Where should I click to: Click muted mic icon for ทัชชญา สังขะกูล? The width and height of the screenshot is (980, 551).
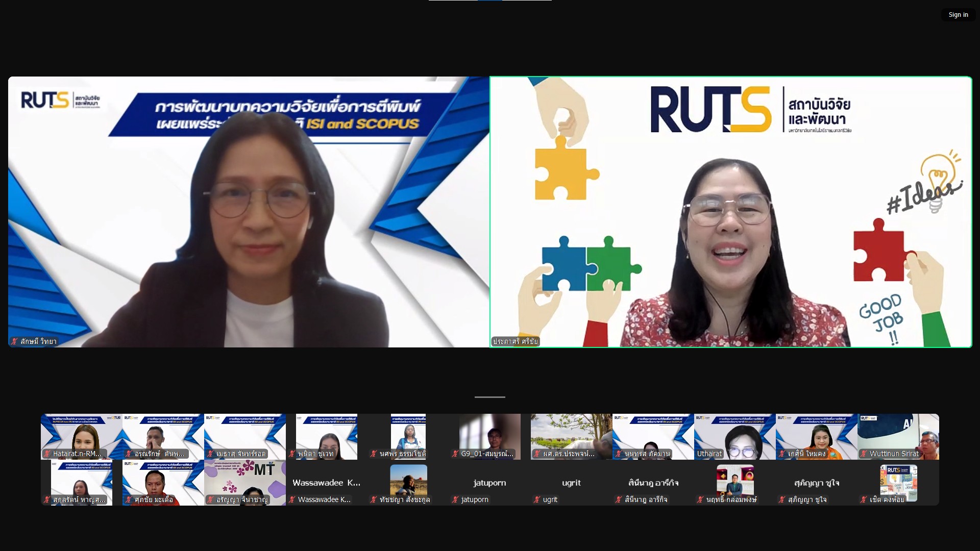374,499
